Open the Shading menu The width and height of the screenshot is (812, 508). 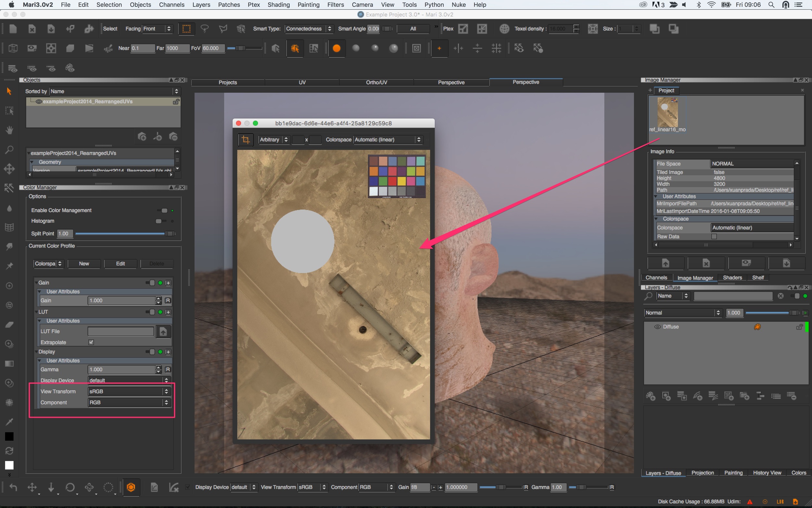pyautogui.click(x=278, y=5)
